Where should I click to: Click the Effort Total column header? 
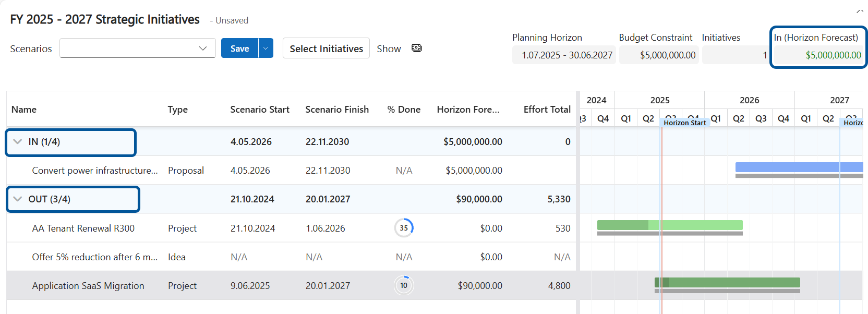coord(547,110)
